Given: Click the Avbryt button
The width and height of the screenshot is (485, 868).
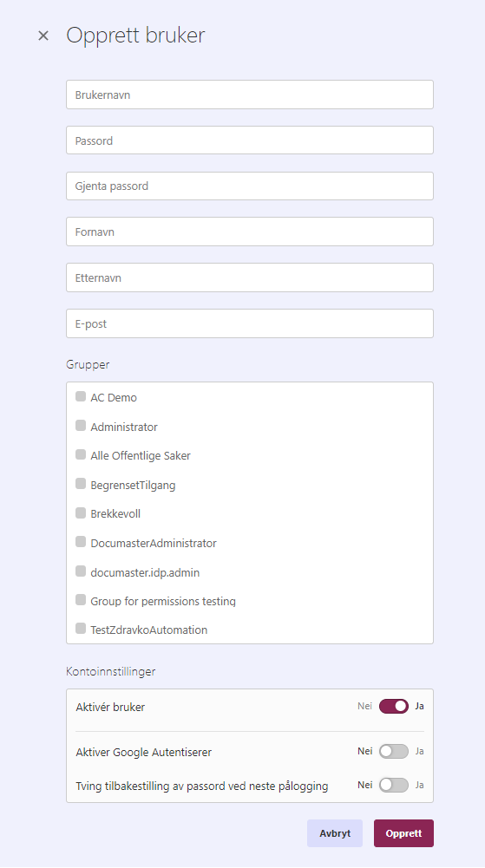Looking at the screenshot, I should (x=335, y=833).
